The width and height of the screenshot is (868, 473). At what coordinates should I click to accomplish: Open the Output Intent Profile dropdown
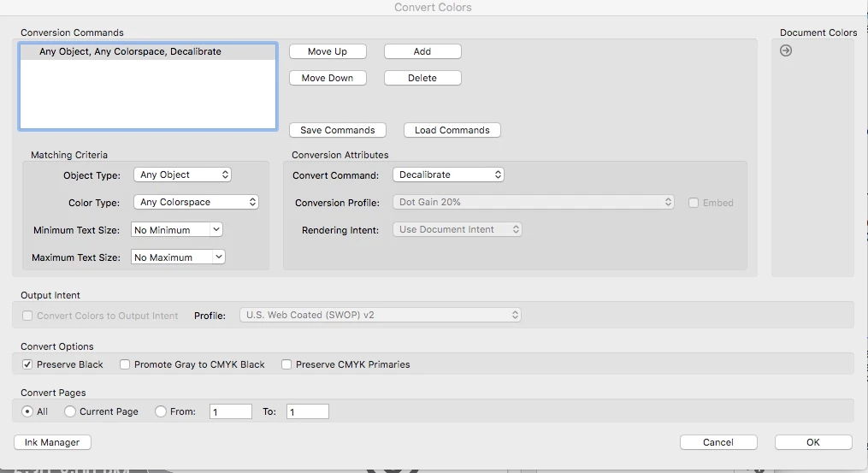tap(381, 315)
